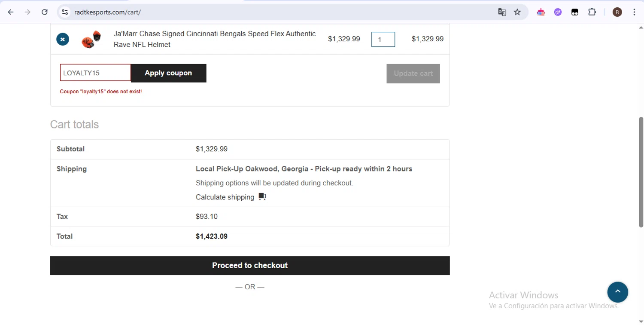
Task: Open the black square extension icon
Action: 575,12
